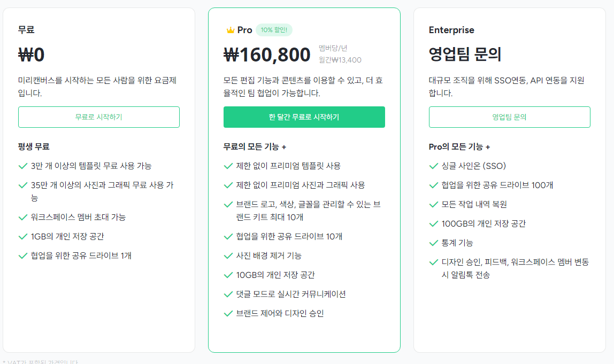Click the 10% 할인! badge

274,30
